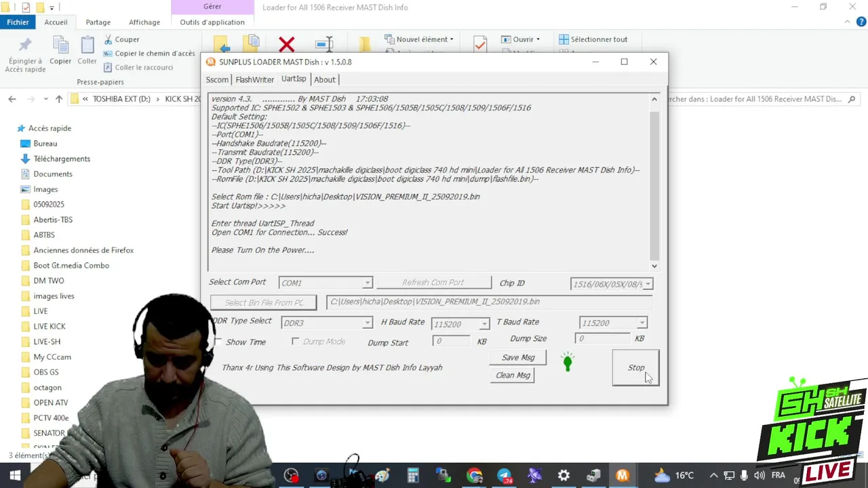Click the network icon in the system tray
This screenshot has height=488, width=868.
[x=729, y=476]
